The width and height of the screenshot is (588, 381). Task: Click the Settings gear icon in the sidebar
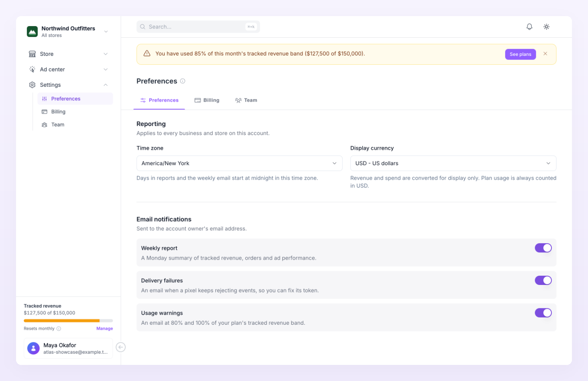tap(32, 85)
